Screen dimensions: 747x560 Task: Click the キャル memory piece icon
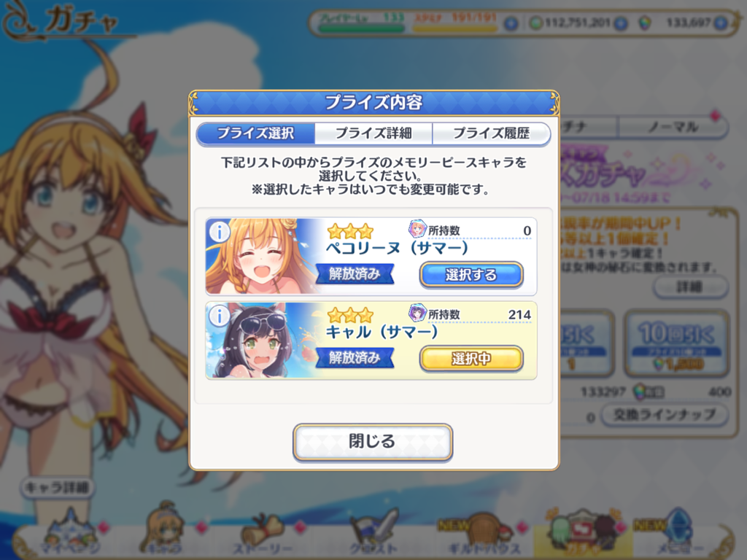pos(417,313)
